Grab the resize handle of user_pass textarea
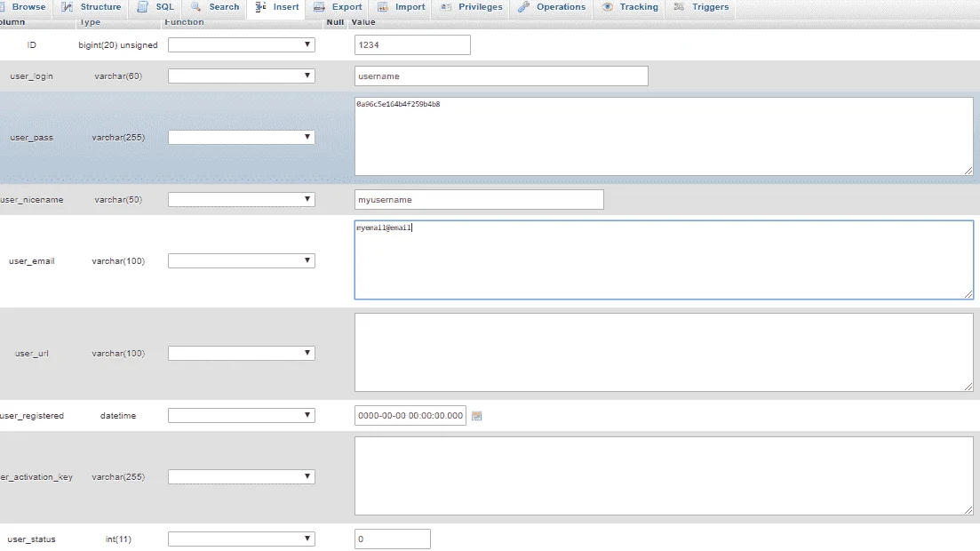 968,171
